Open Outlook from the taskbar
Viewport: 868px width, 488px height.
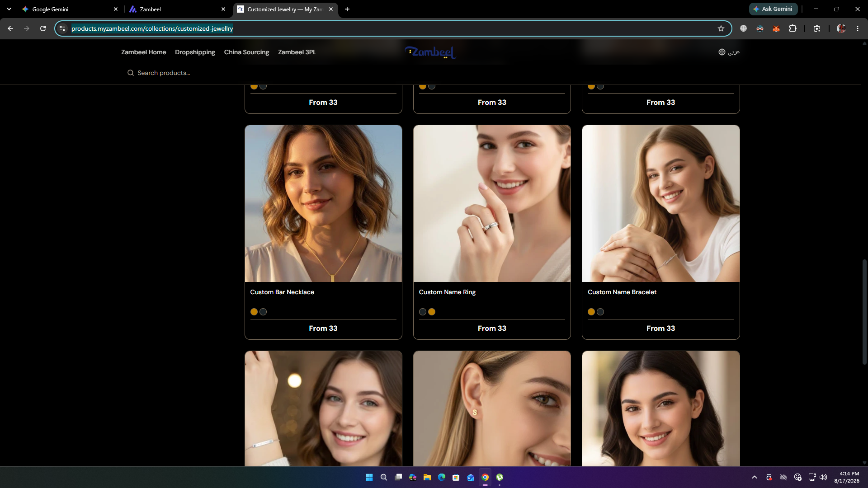coord(471,477)
